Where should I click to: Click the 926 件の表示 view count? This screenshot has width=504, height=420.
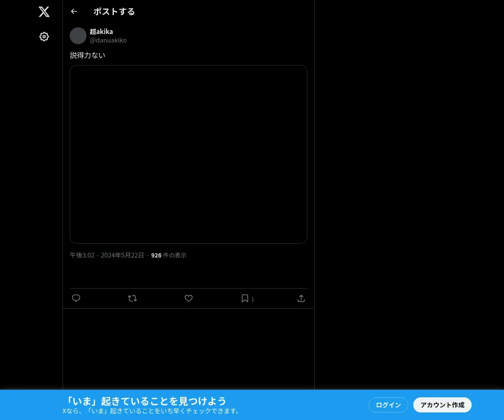tap(169, 255)
